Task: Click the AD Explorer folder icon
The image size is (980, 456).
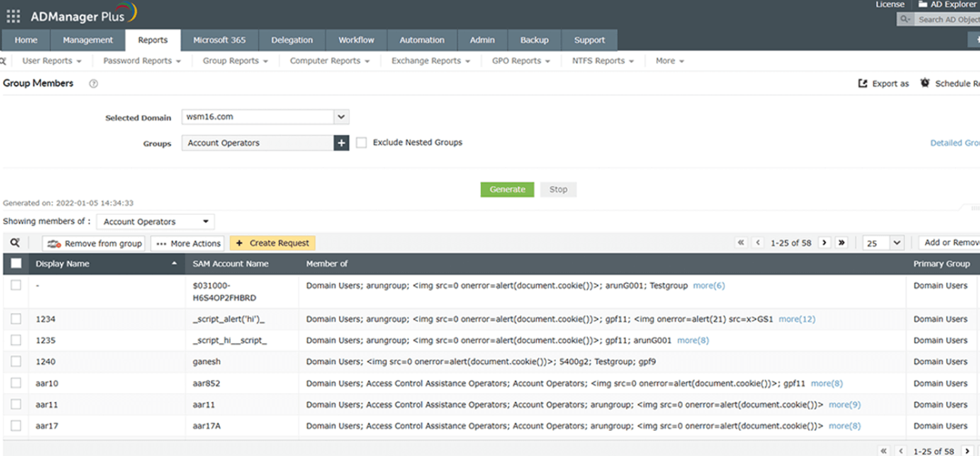Action: point(923,4)
